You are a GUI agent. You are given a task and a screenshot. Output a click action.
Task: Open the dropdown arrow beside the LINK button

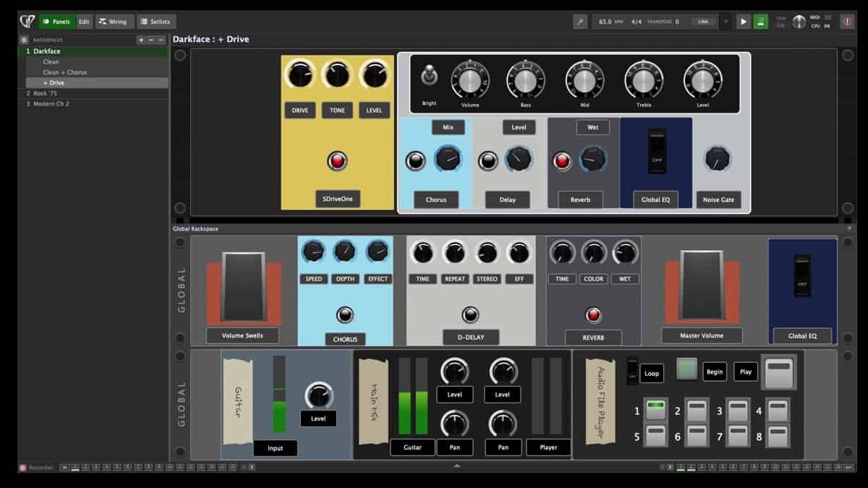tap(726, 22)
